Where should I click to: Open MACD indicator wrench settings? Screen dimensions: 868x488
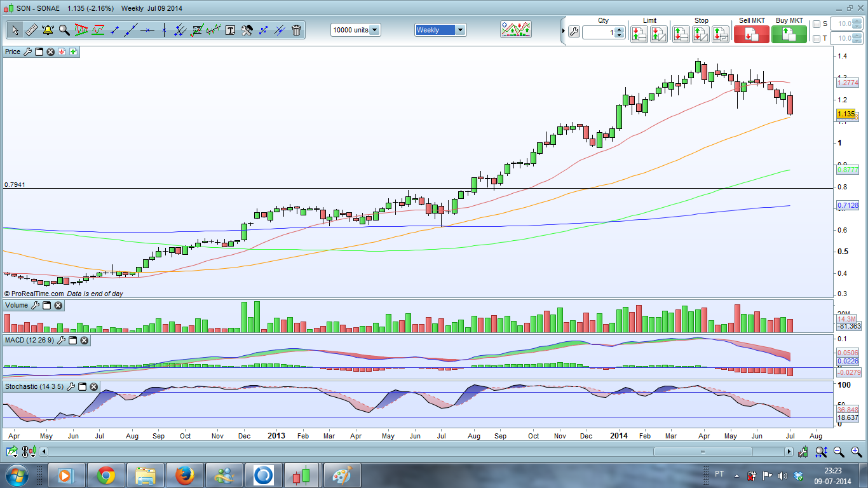pos(62,341)
